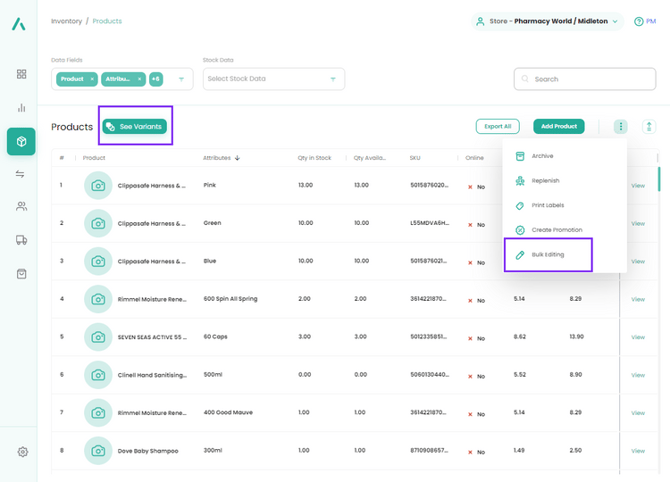The height and width of the screenshot is (482, 670).
Task: Open settings gear in sidebar
Action: click(x=22, y=452)
